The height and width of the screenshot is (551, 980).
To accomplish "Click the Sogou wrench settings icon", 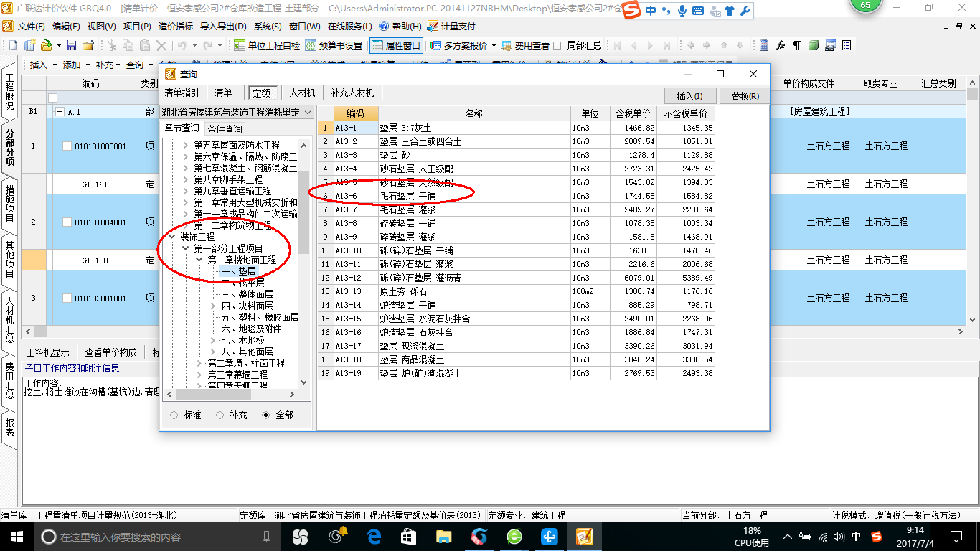I will pos(745,11).
